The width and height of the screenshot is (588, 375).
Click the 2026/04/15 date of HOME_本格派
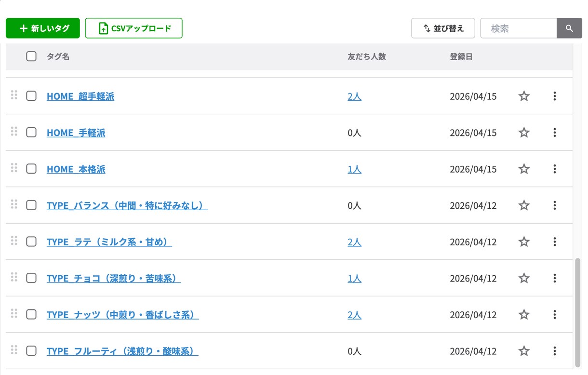[x=473, y=169]
